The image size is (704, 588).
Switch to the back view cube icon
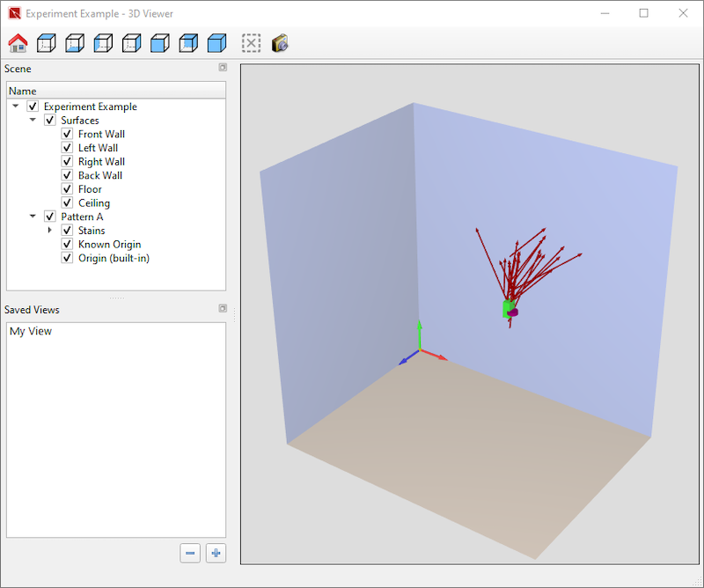188,44
